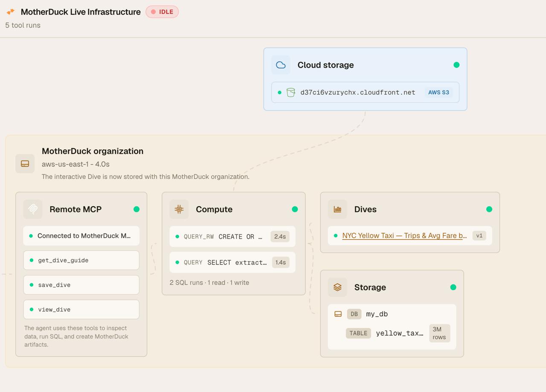Click the Compute chip icon

pyautogui.click(x=179, y=209)
